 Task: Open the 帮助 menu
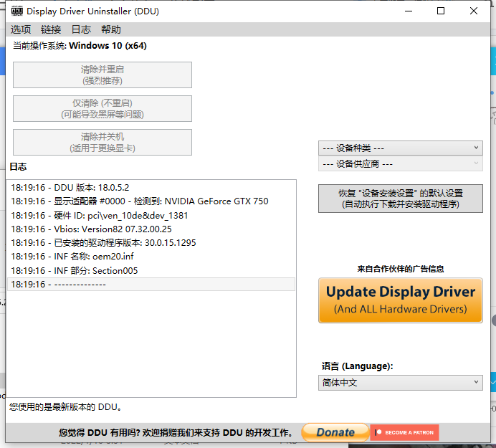point(111,29)
